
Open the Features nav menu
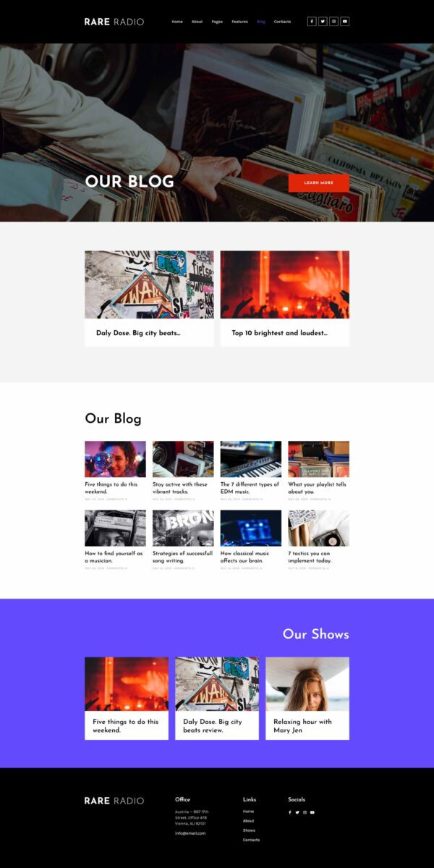pyautogui.click(x=240, y=22)
